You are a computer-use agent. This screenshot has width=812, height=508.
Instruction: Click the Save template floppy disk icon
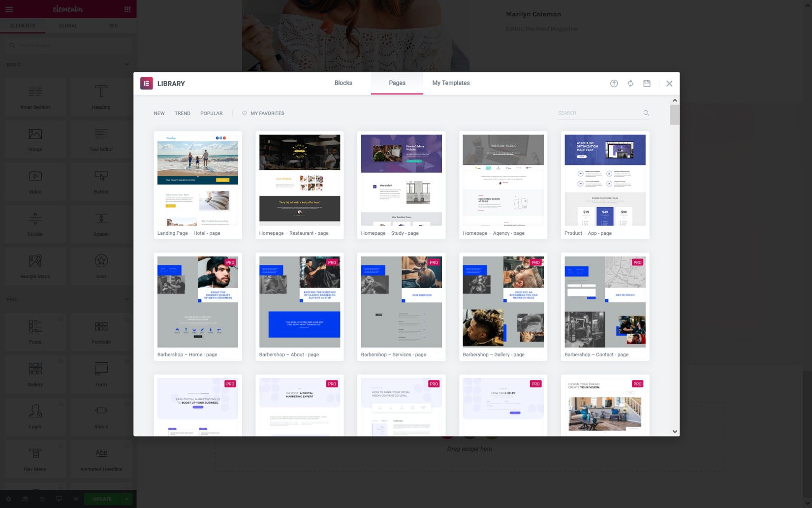pos(647,84)
